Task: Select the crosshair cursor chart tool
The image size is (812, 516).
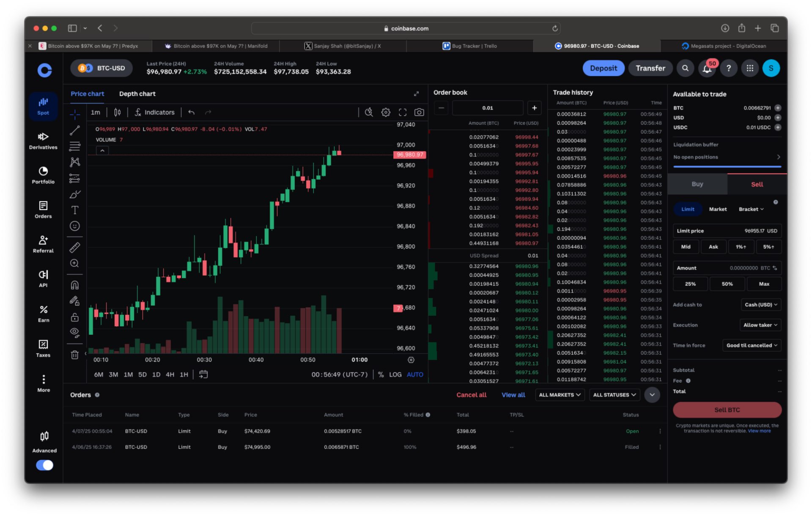Action: click(x=75, y=114)
